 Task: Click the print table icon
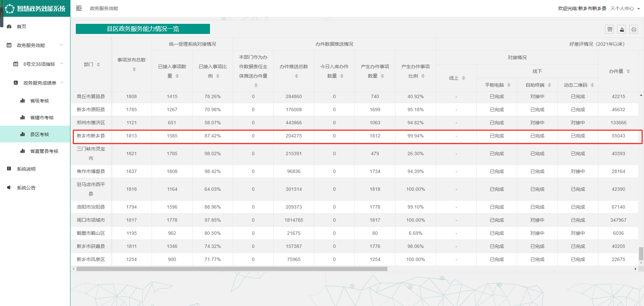coord(634,30)
